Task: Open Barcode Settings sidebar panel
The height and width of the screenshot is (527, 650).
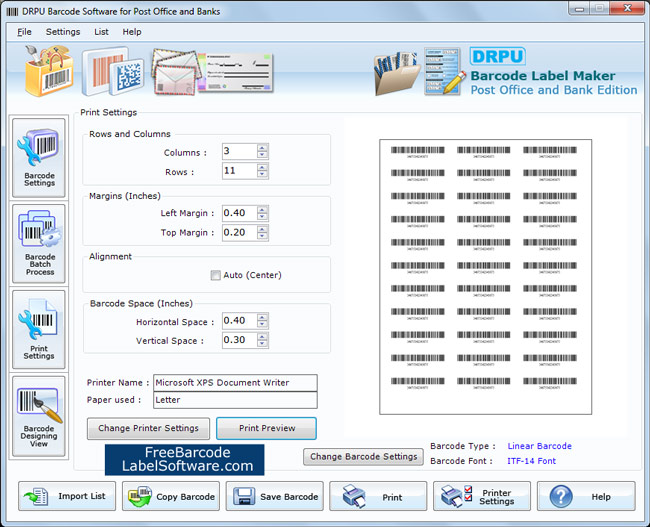Action: coord(39,158)
